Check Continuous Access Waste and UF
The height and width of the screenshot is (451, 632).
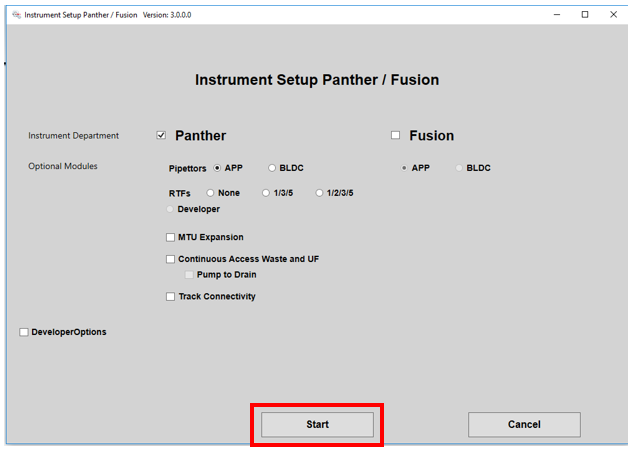pyautogui.click(x=170, y=260)
